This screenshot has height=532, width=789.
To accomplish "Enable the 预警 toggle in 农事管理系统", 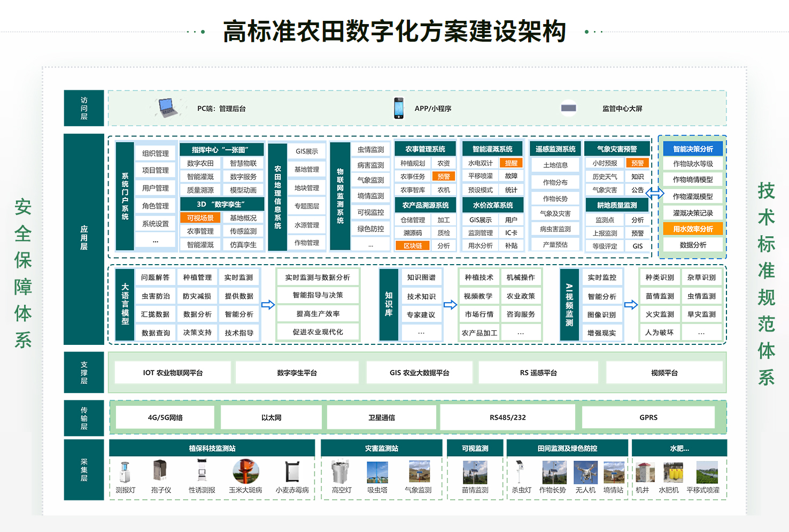I will tap(444, 176).
